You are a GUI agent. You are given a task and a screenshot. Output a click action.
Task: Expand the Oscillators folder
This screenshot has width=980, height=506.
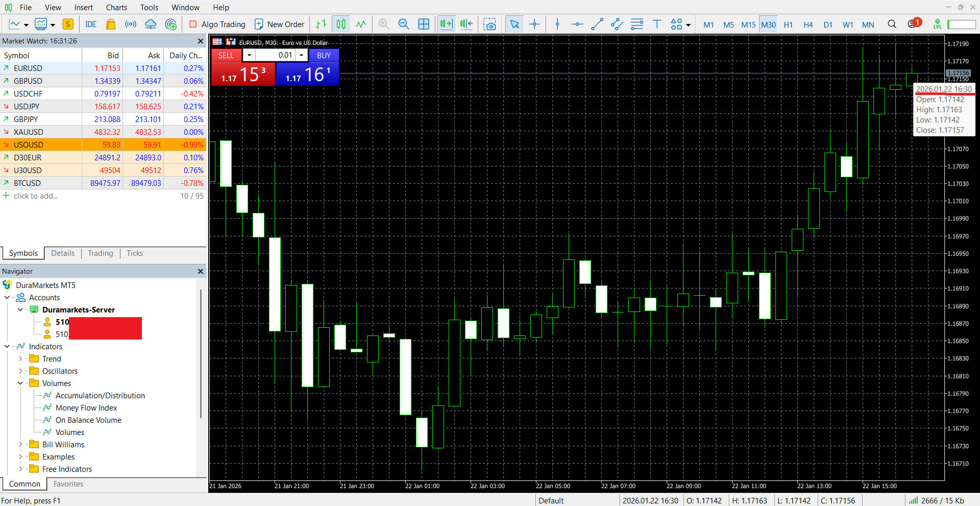tap(20, 371)
